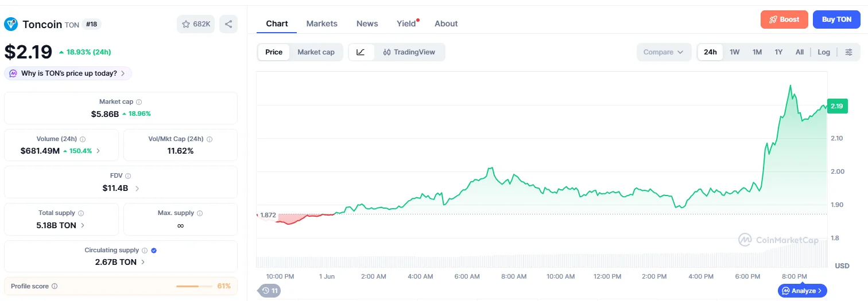
Task: Click the Market cap info icon
Action: point(139,101)
